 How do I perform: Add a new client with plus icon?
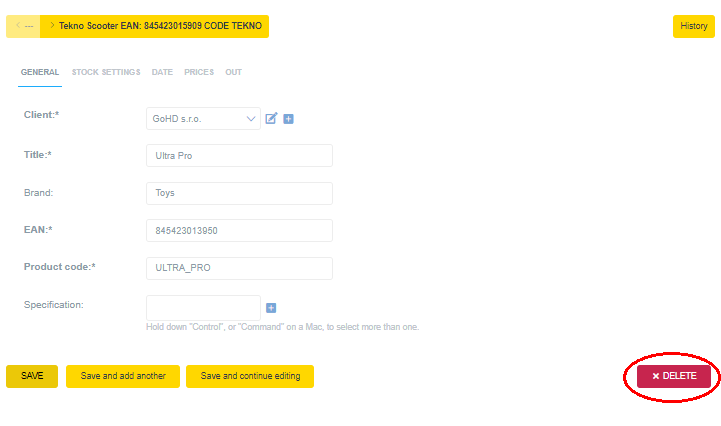tap(289, 119)
